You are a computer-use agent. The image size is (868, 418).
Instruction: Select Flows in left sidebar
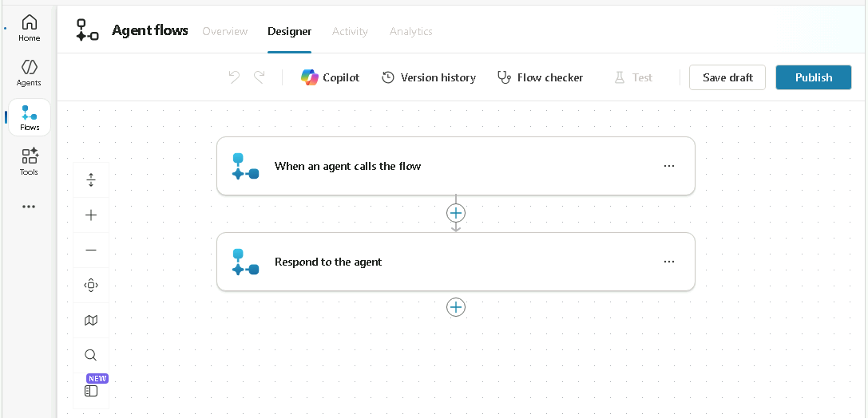30,117
